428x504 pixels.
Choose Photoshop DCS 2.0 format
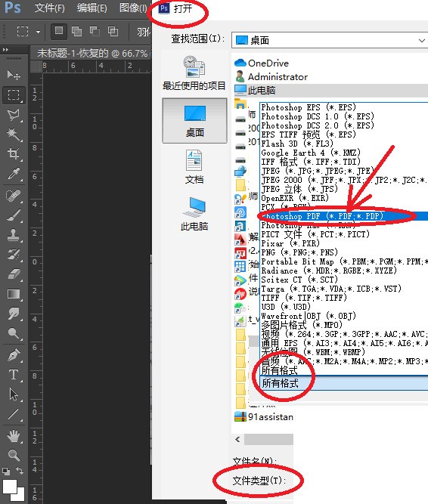point(344,125)
